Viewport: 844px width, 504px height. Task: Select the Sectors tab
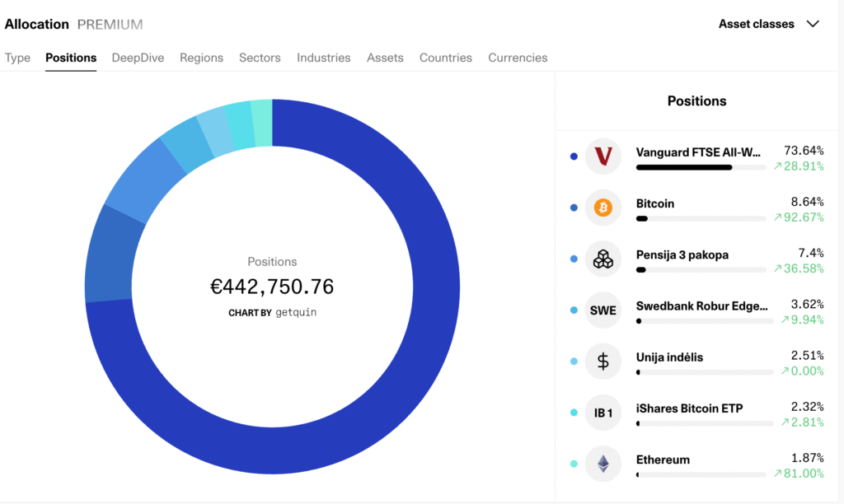click(x=260, y=58)
